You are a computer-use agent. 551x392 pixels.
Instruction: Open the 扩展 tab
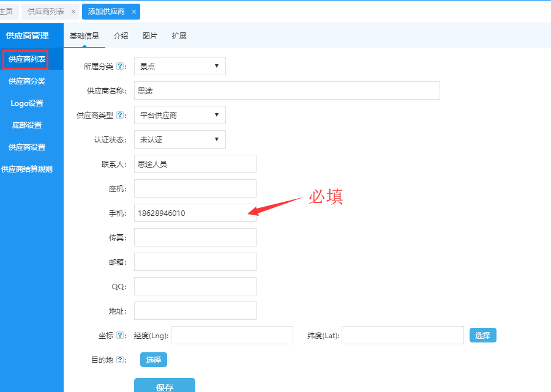coord(179,36)
